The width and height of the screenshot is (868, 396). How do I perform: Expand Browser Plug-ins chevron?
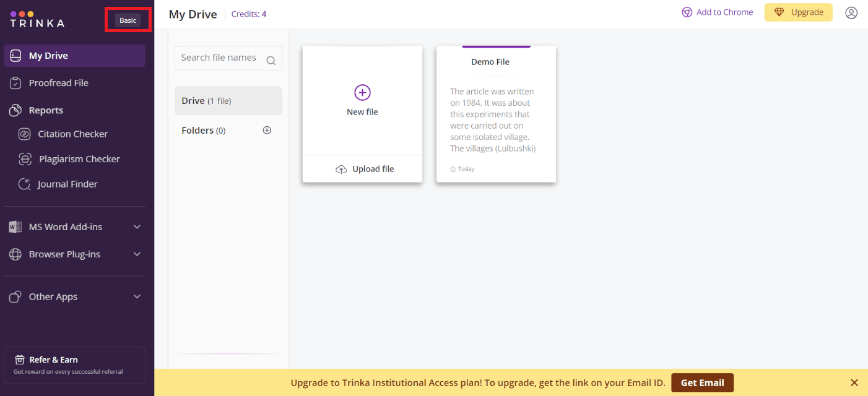tap(137, 254)
